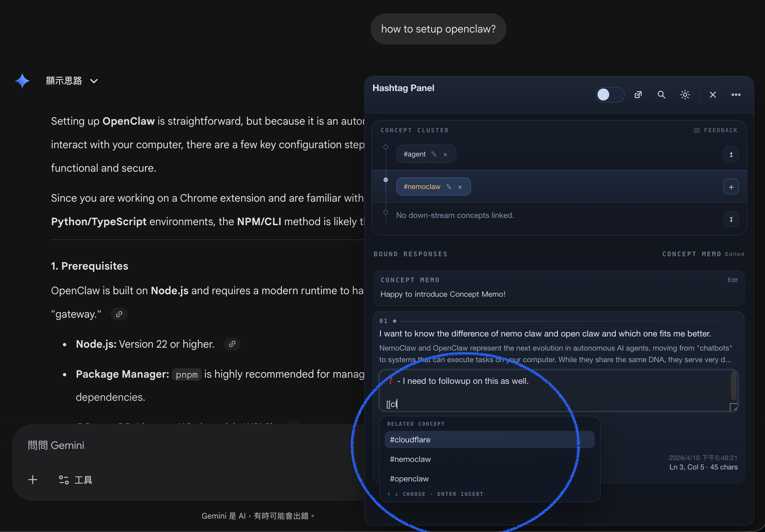
Task: Expand the 顯示思路 thinking chevron
Action: point(94,81)
